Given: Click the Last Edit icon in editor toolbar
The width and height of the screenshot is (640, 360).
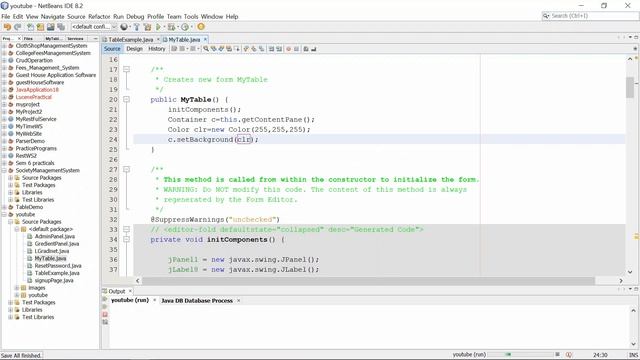Looking at the screenshot, I should click(x=173, y=49).
